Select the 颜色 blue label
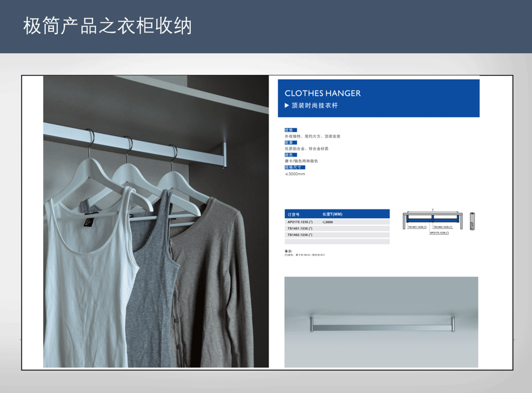The width and height of the screenshot is (532, 393). (x=290, y=155)
